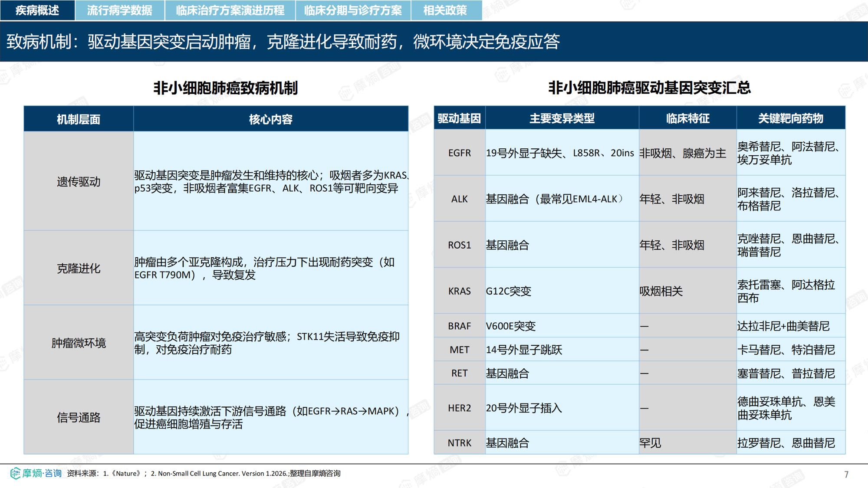Select the RET gene cell

[x=460, y=373]
